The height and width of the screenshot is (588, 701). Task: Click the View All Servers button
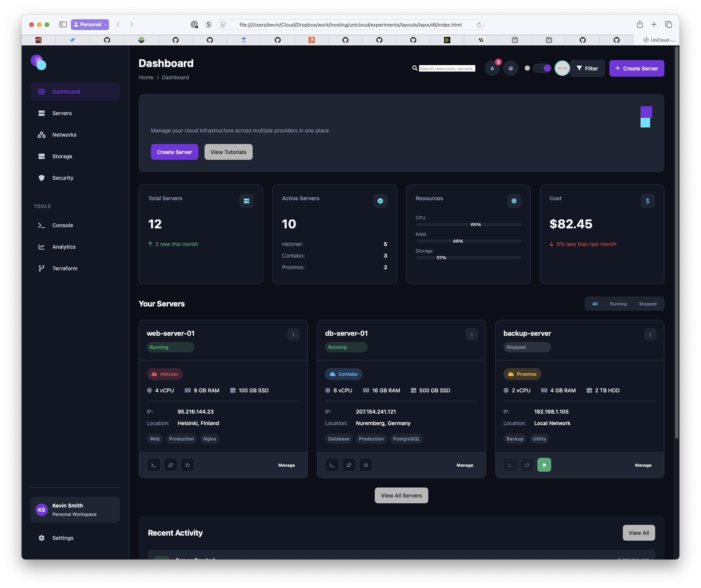click(x=401, y=496)
